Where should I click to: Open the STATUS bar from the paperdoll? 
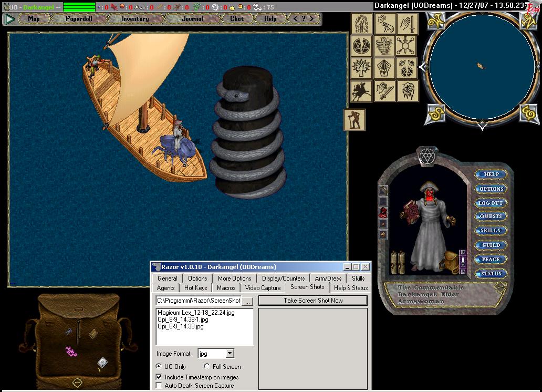click(491, 273)
